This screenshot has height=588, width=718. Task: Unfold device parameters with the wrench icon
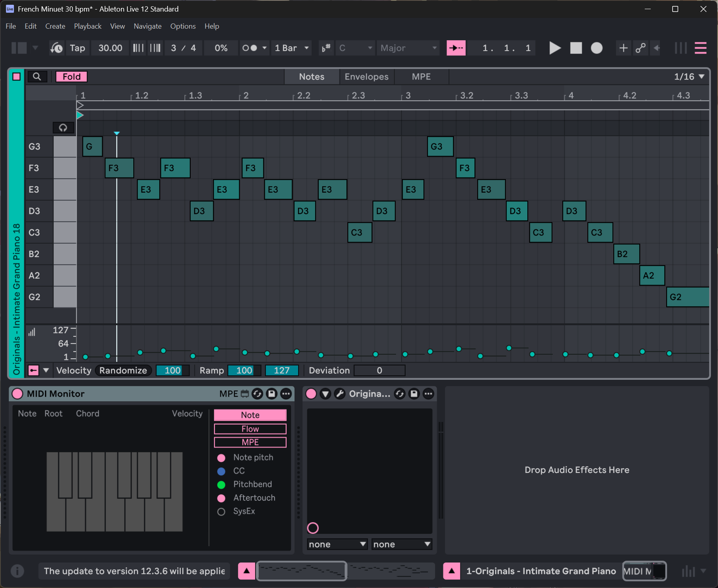click(340, 394)
